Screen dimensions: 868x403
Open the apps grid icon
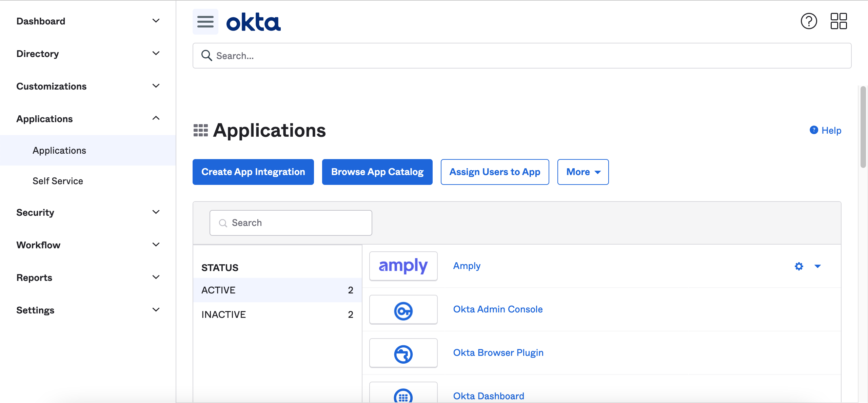tap(839, 21)
